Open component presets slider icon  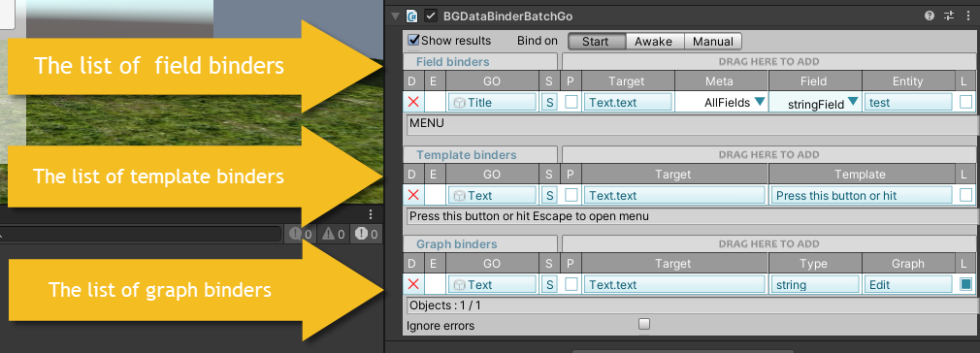point(949,16)
